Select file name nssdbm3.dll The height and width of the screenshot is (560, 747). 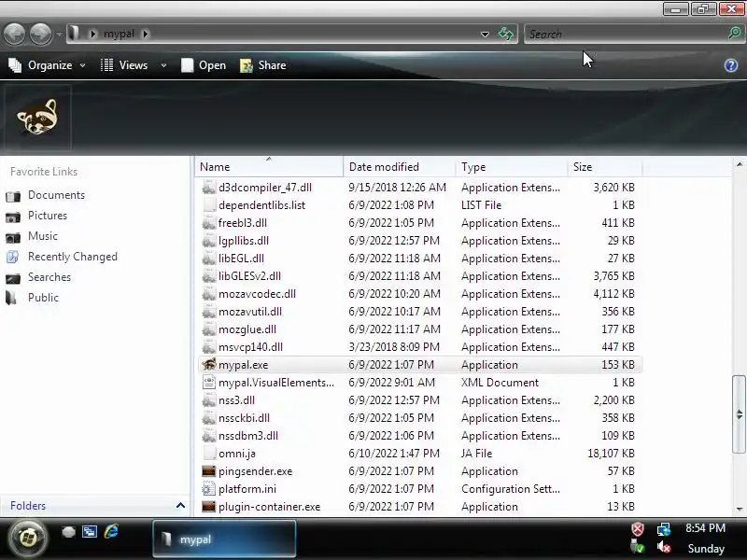coord(248,435)
